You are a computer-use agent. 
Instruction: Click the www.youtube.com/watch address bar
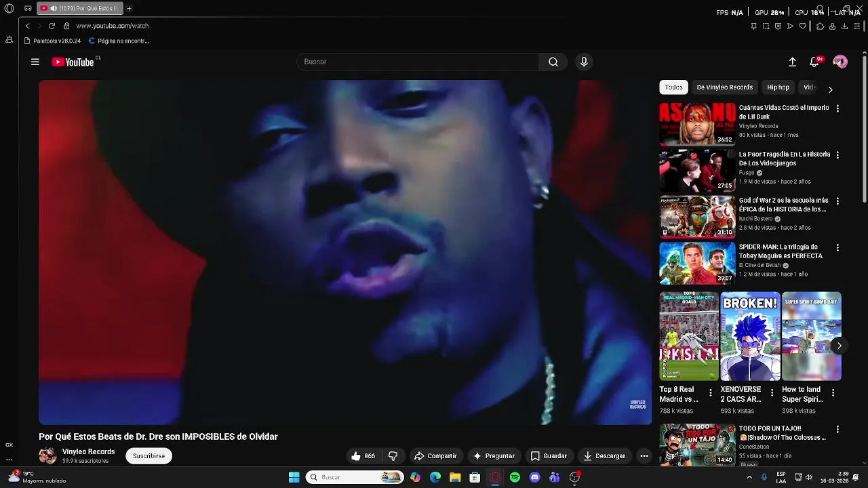112,26
